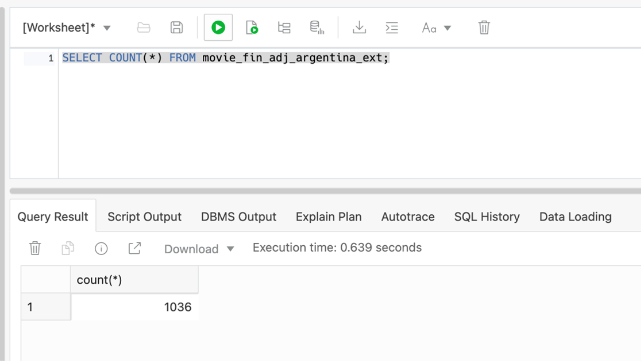The height and width of the screenshot is (363, 644).
Task: Click the green Run Statement button
Action: point(218,28)
